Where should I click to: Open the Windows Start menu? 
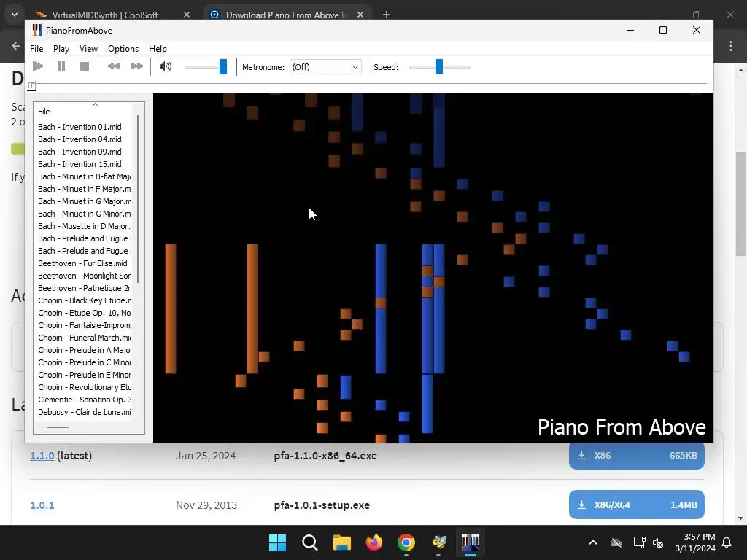click(x=277, y=542)
